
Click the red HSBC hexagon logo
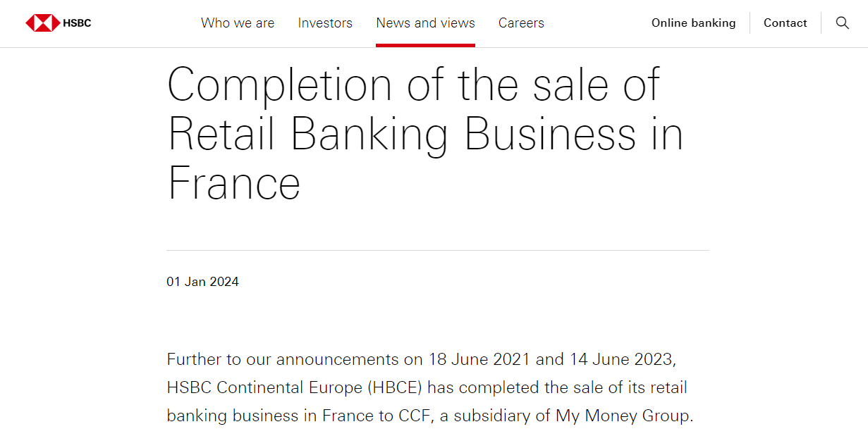coord(42,23)
